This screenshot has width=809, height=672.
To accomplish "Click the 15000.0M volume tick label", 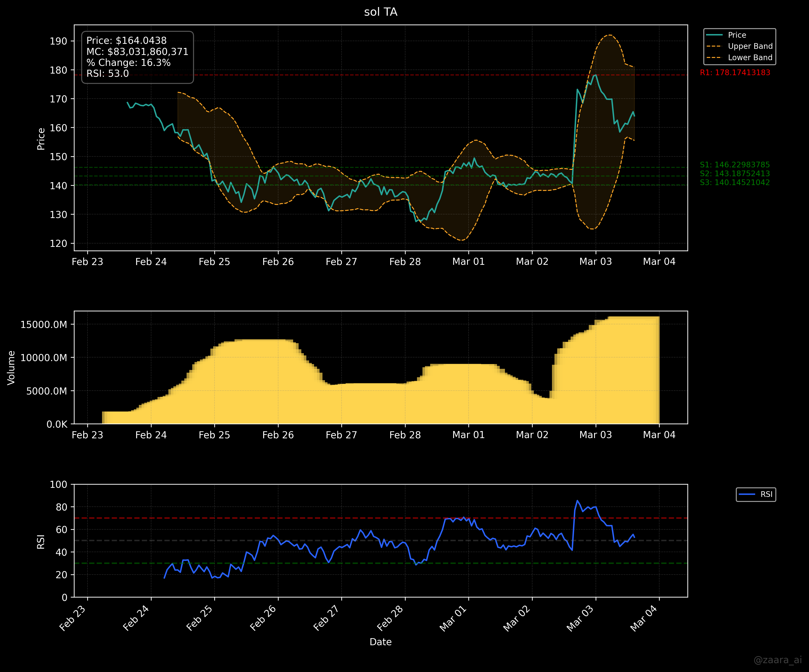I will 44,325.
